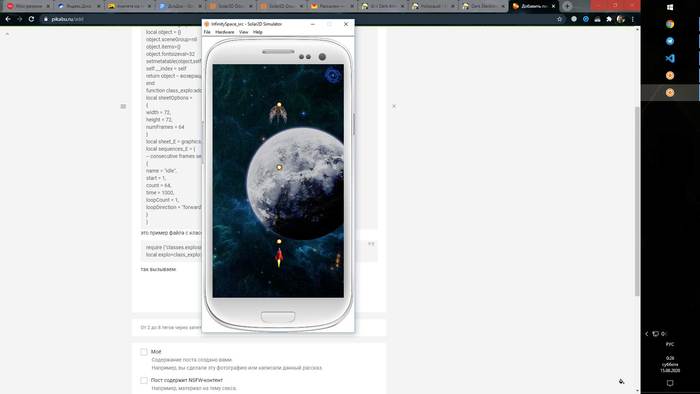The height and width of the screenshot is (394, 700).
Task: Click the text так вызываем
Action: click(158, 269)
